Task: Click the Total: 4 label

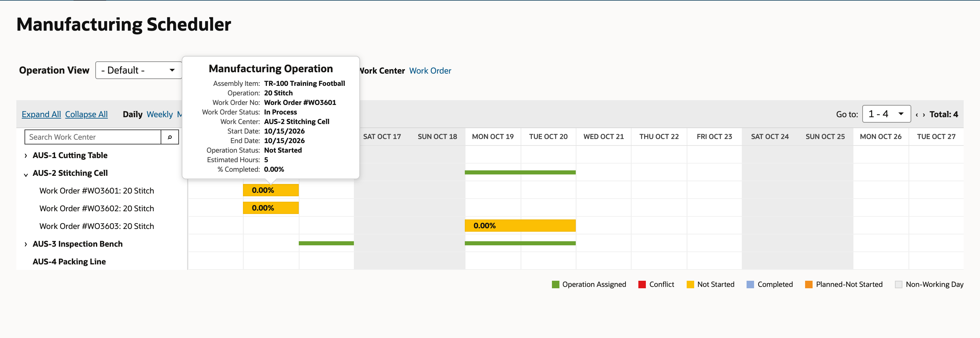Action: coord(944,114)
